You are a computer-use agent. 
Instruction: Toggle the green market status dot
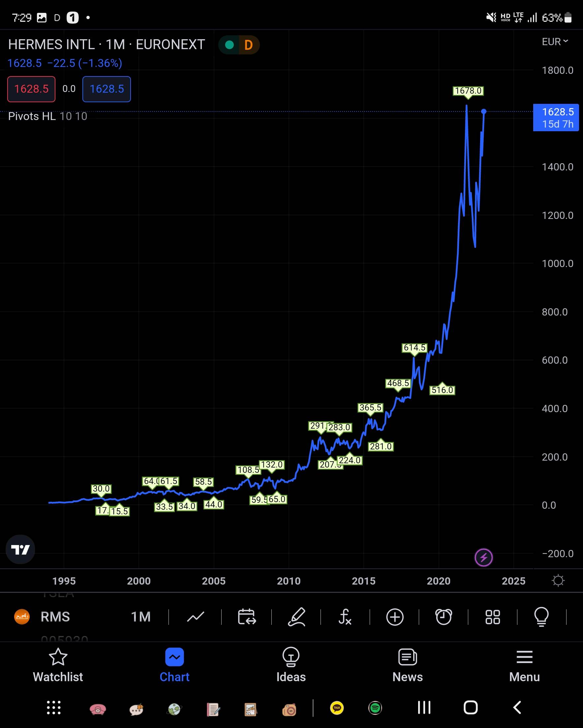click(230, 45)
